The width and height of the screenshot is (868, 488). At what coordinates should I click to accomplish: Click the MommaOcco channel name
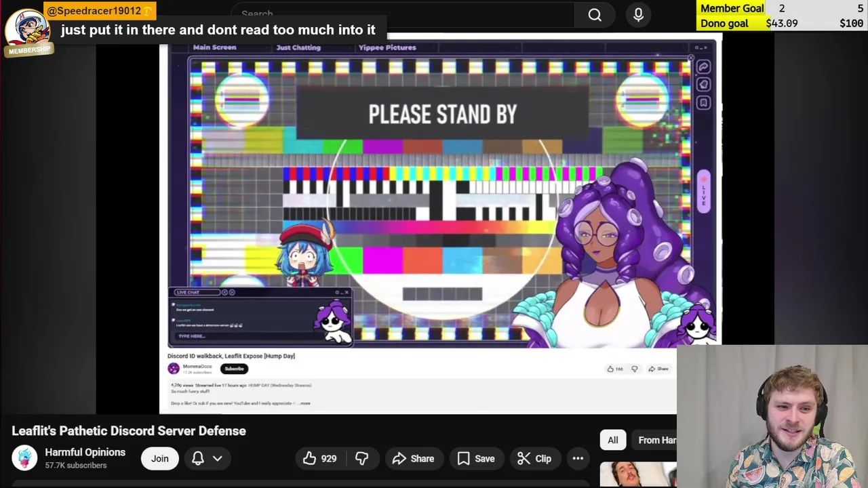[x=197, y=367]
